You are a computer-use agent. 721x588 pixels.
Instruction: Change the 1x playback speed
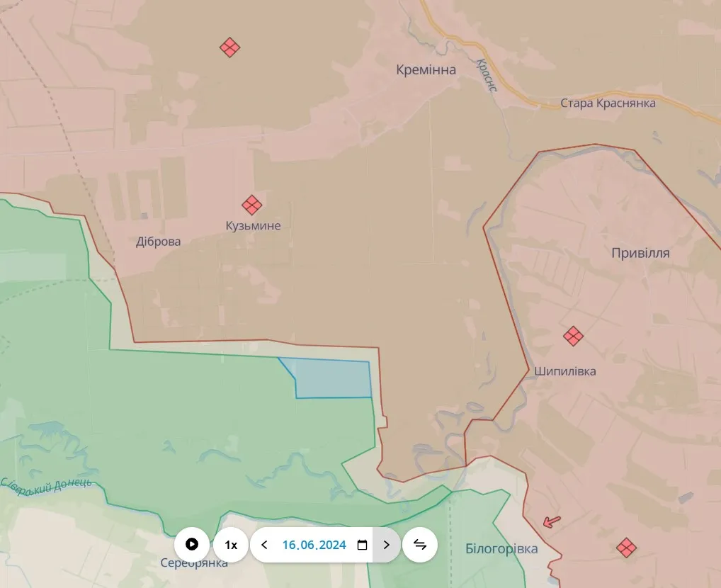(231, 545)
